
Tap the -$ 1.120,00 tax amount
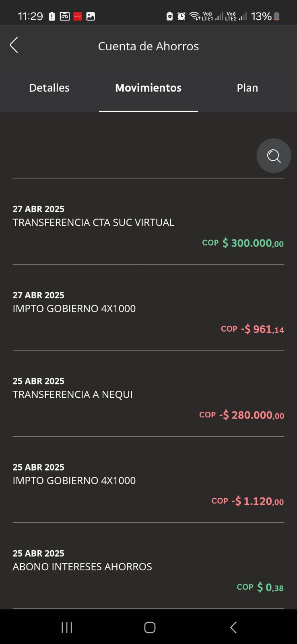(x=258, y=501)
